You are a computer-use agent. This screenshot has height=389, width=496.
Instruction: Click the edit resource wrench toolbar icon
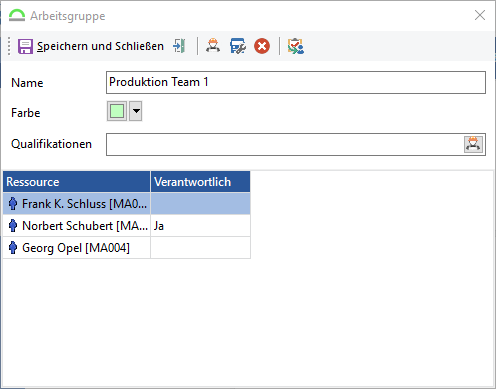click(x=238, y=46)
